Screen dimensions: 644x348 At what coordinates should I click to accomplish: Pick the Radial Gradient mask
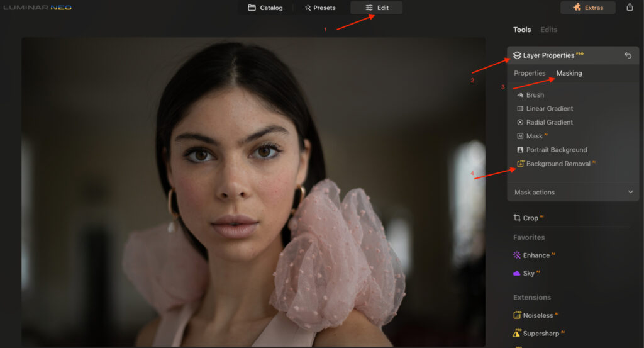549,123
